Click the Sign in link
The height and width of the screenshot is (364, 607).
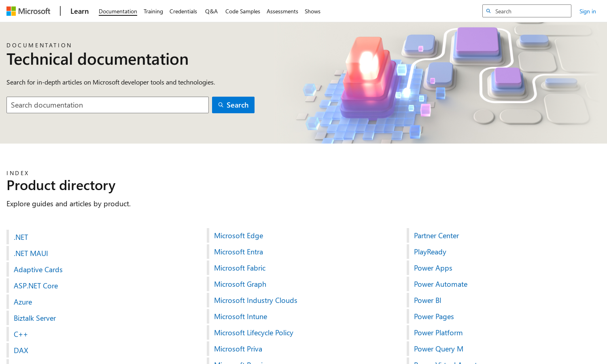tap(587, 11)
